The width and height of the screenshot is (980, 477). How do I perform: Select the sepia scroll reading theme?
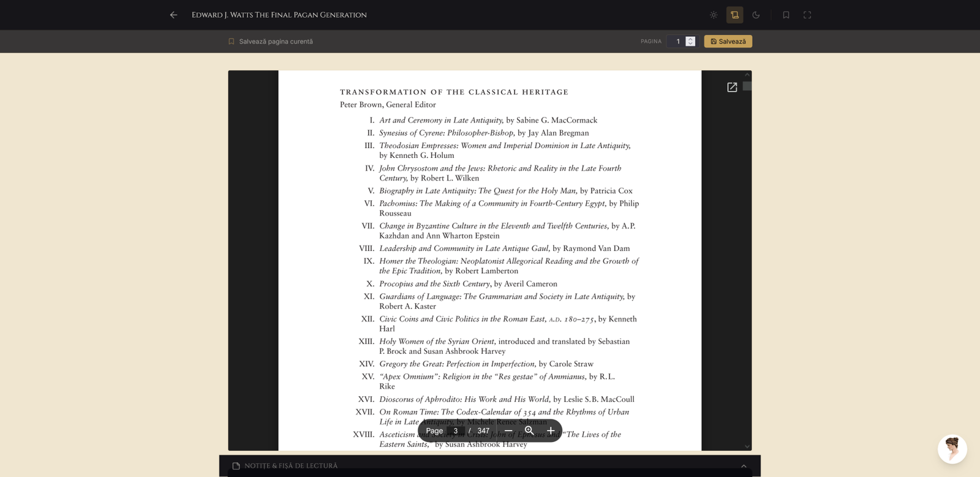coord(735,15)
